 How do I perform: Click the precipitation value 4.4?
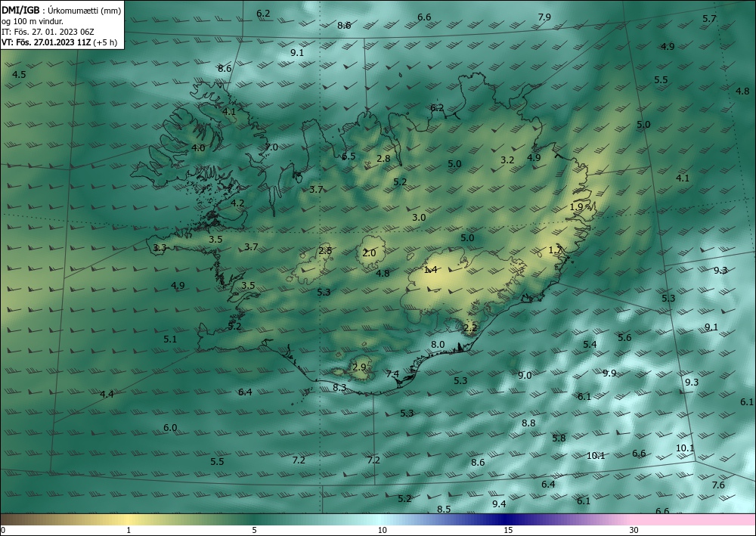click(x=107, y=394)
